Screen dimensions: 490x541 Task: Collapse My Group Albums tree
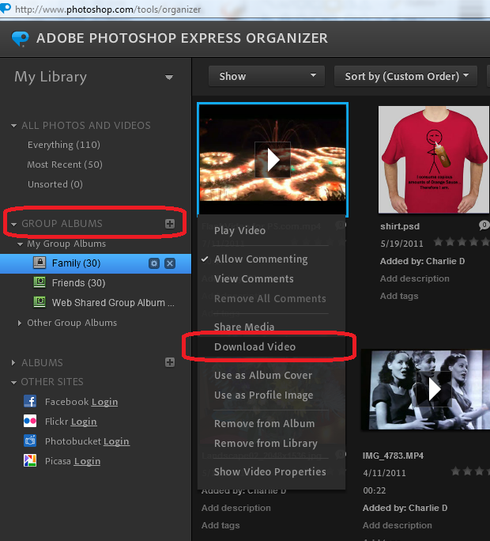20,244
